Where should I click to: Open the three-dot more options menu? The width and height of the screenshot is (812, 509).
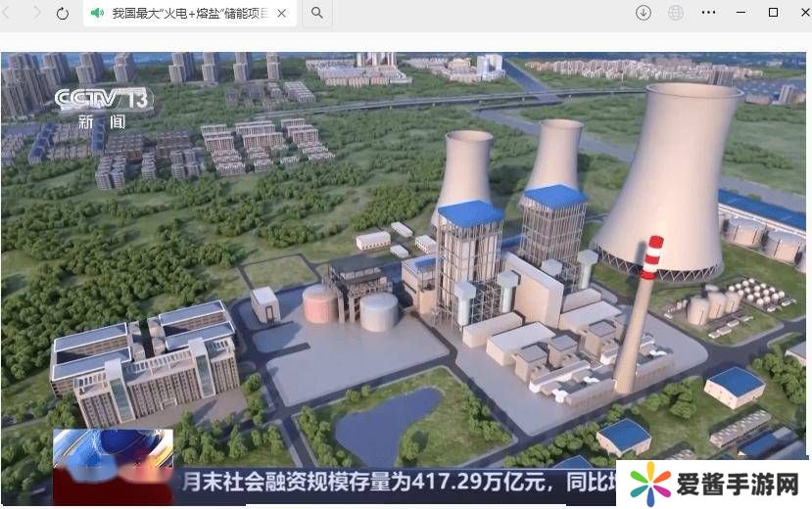(708, 13)
